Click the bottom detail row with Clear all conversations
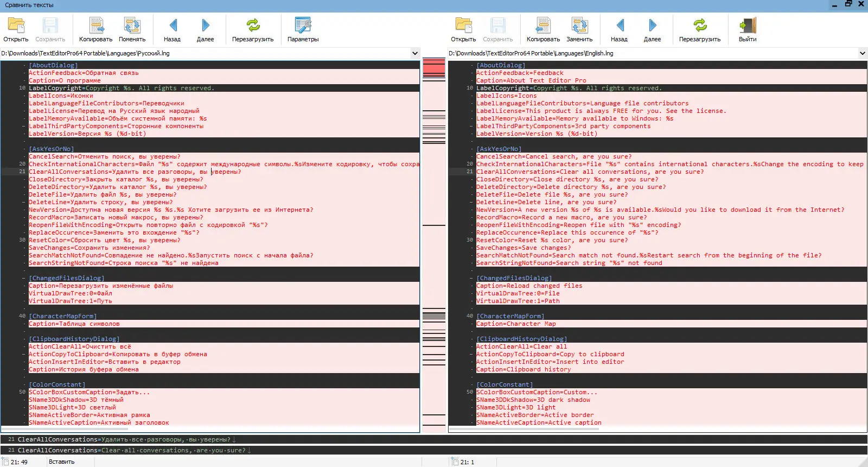This screenshot has width=868, height=467. [434, 450]
